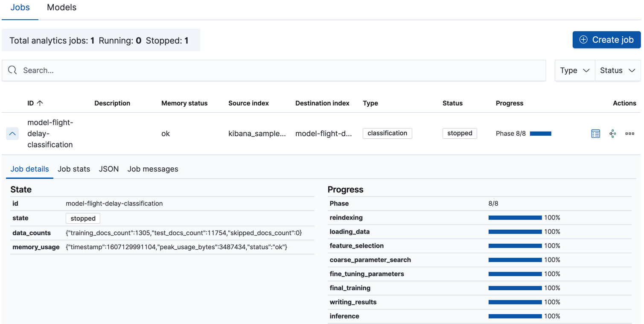Switch to the Models tab
This screenshot has height=324, width=644.
pos(61,7)
